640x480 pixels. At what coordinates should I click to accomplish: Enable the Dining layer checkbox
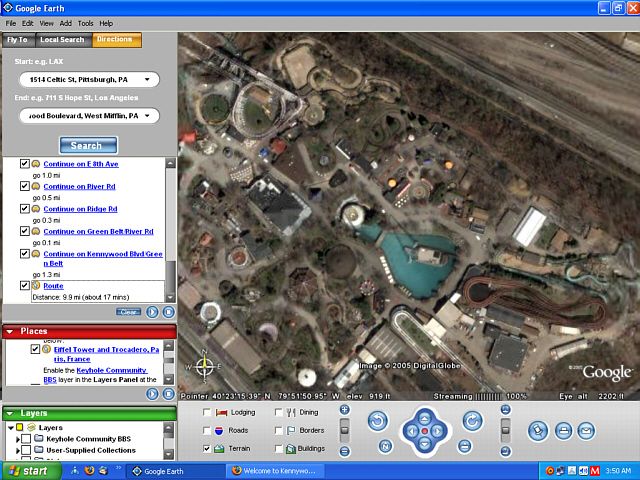(x=278, y=412)
